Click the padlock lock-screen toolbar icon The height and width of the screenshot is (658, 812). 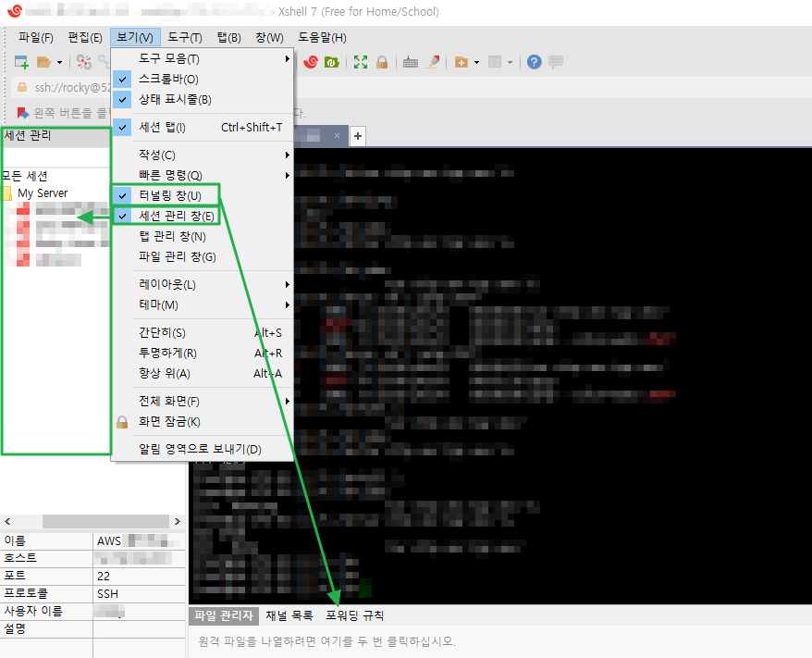382,62
